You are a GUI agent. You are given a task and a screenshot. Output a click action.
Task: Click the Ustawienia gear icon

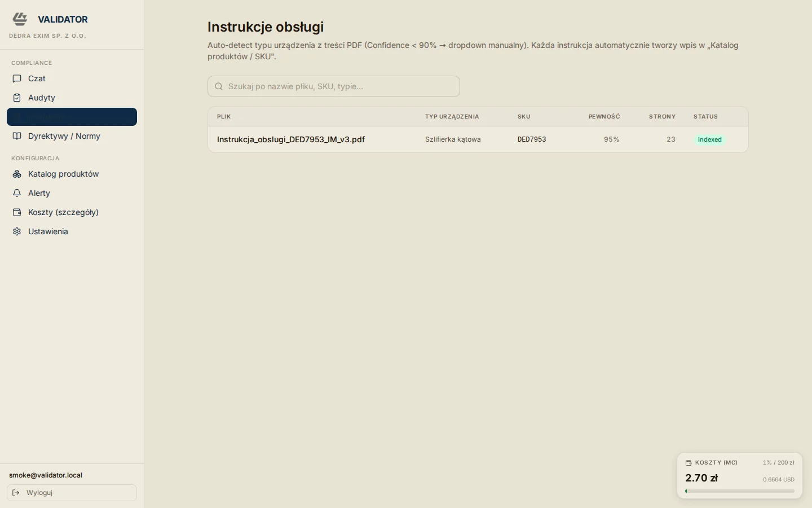coord(17,231)
